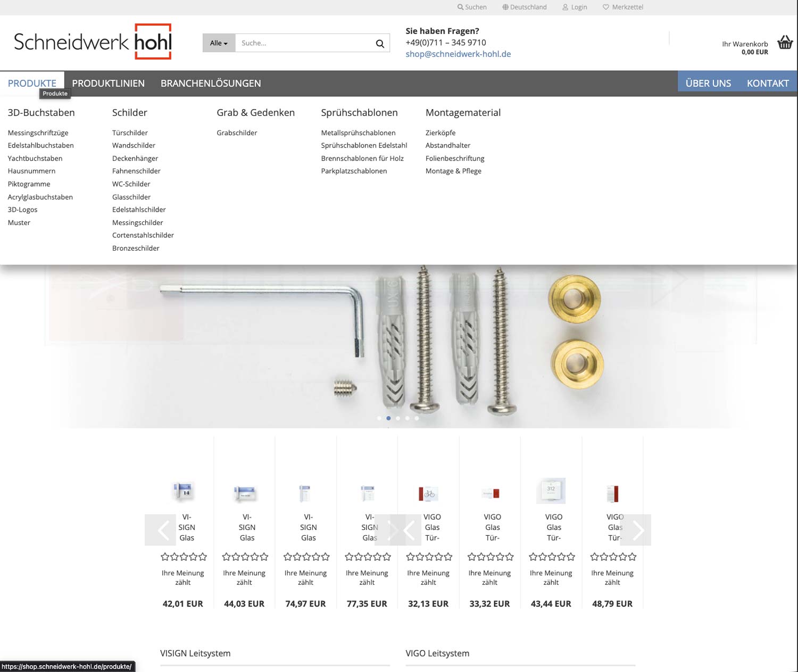This screenshot has width=798, height=672.
Task: Click the Suchen link in top bar
Action: click(472, 7)
